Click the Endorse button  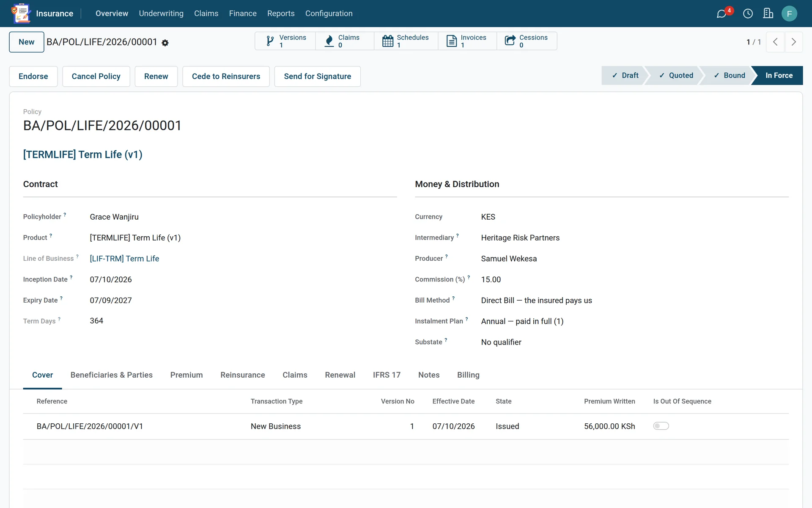33,76
